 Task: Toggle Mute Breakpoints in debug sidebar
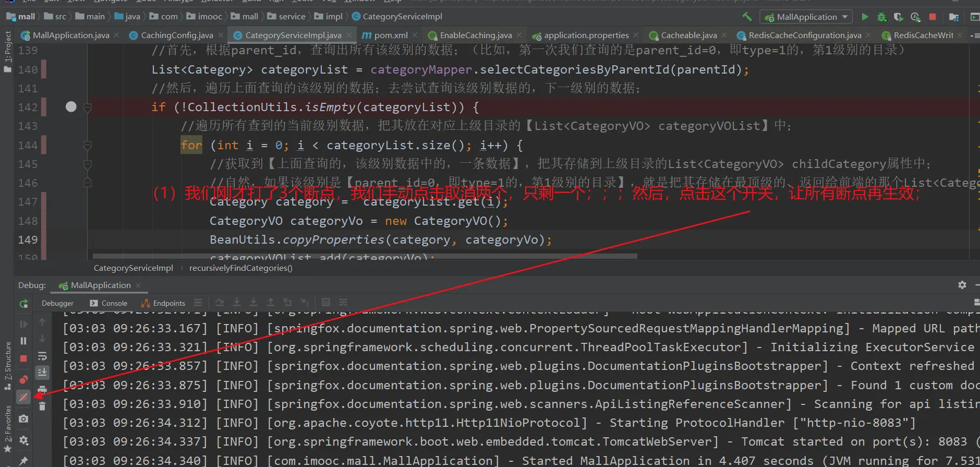(23, 397)
